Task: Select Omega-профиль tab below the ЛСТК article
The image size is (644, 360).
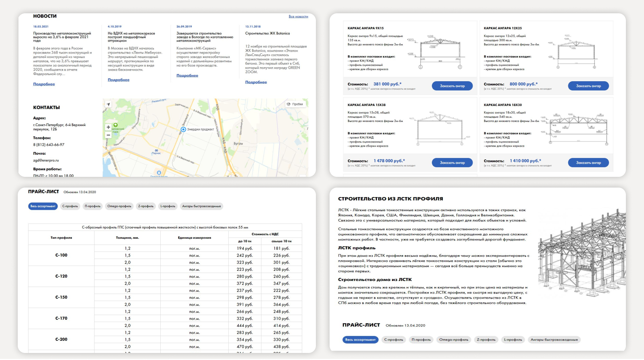Action: [454, 340]
